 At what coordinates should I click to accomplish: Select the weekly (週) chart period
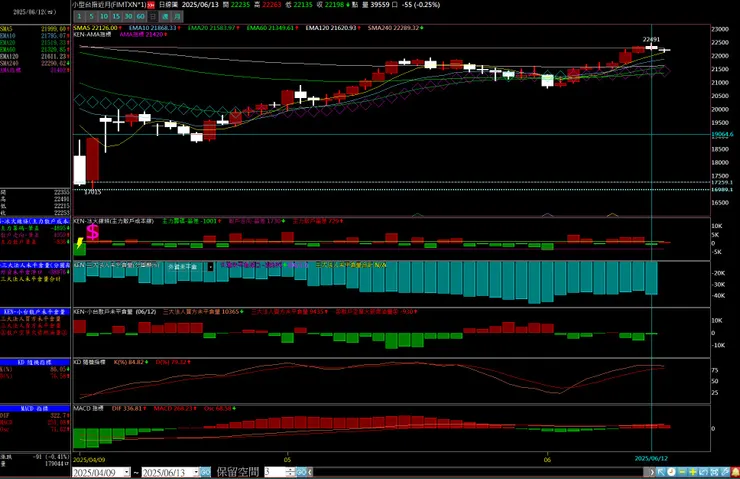[x=165, y=17]
